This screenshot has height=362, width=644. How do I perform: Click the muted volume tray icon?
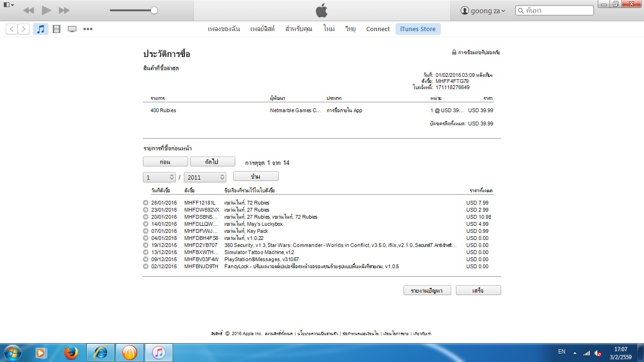(x=598, y=353)
